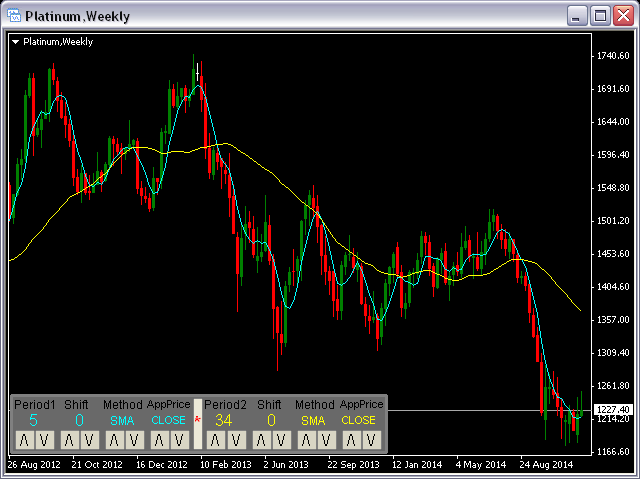Screen dimensions: 640x480
Task: Switch first MA Method to next with up arrow
Action: [x=112, y=440]
